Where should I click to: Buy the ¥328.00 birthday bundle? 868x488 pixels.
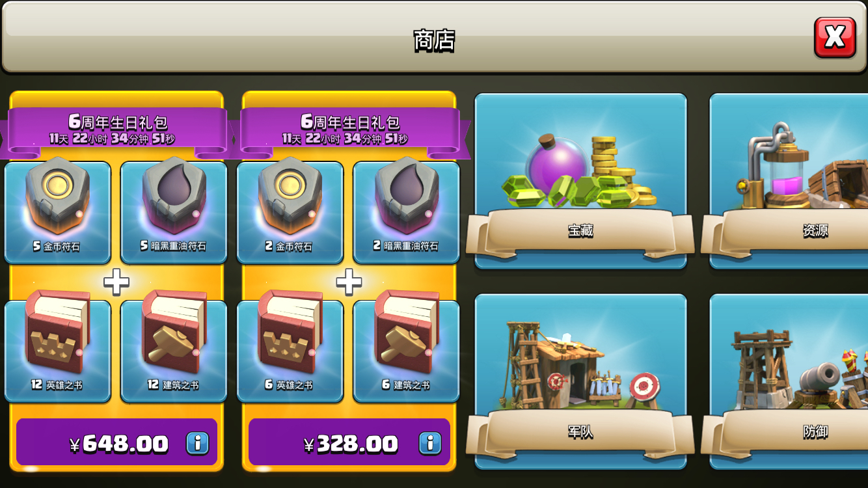pos(349,442)
